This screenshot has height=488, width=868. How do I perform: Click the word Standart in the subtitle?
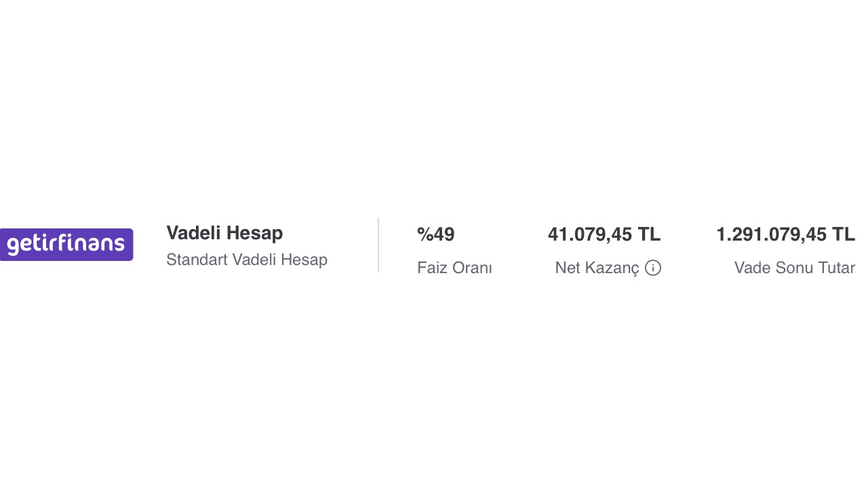(x=197, y=260)
